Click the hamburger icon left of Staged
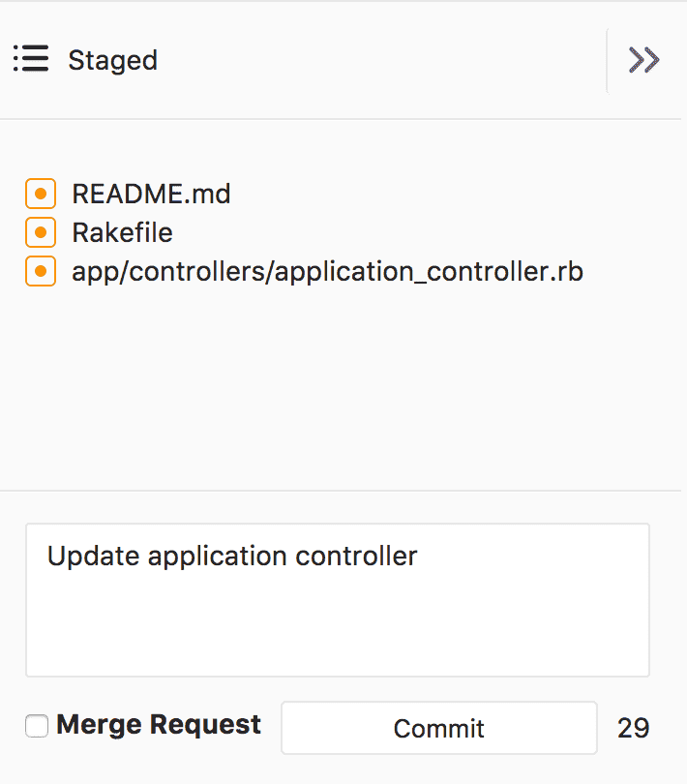This screenshot has width=687, height=784. pos(30,59)
